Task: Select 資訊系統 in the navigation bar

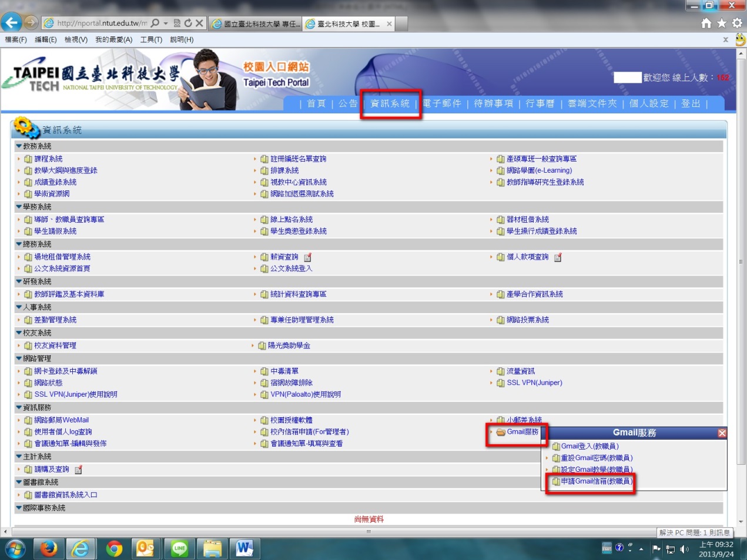Action: pyautogui.click(x=390, y=103)
